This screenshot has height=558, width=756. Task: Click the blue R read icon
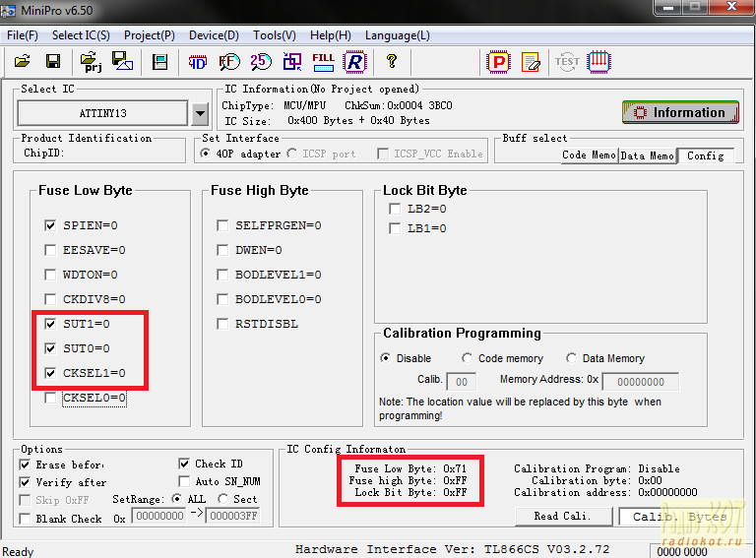coord(353,62)
